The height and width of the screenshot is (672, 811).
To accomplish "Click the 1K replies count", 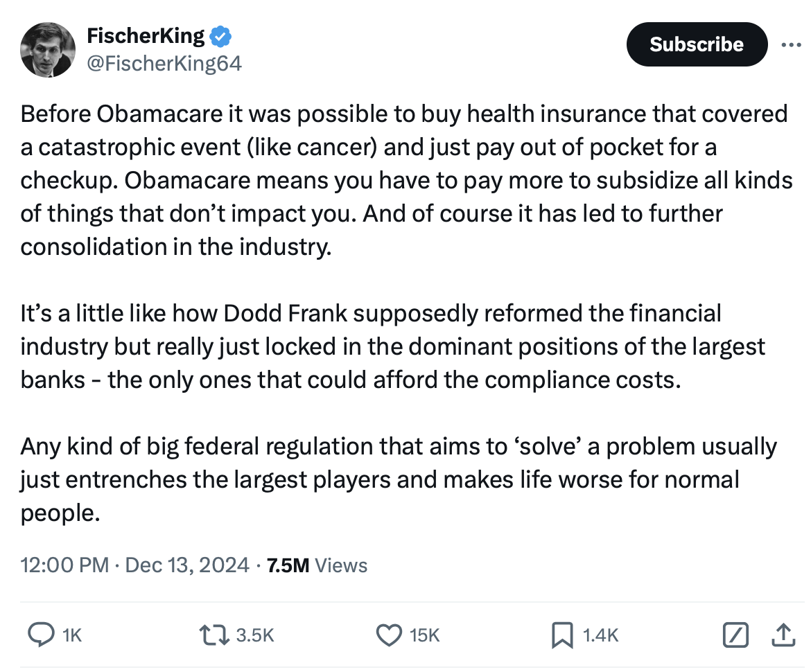I will coord(72,635).
